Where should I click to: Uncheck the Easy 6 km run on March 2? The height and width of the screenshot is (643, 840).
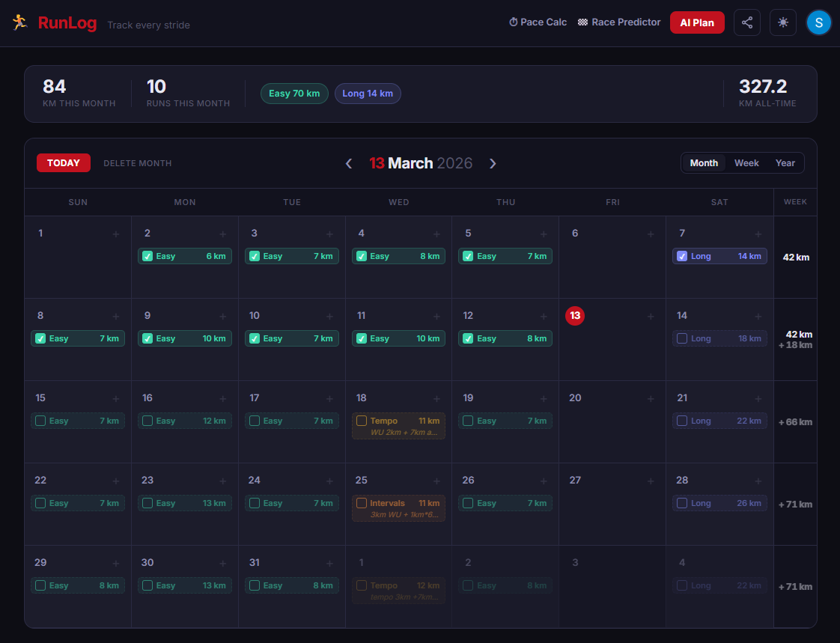pyautogui.click(x=147, y=256)
